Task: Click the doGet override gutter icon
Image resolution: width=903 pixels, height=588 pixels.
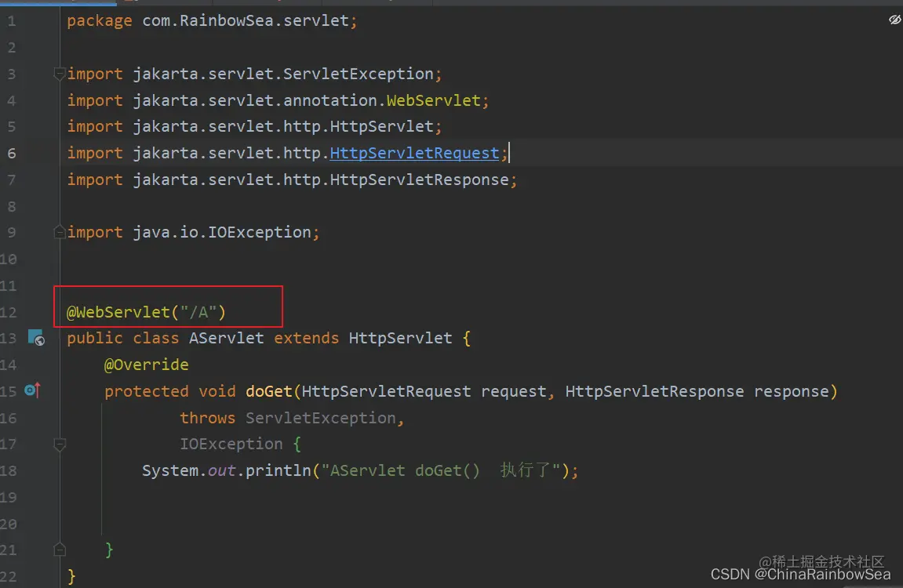Action: [x=32, y=390]
